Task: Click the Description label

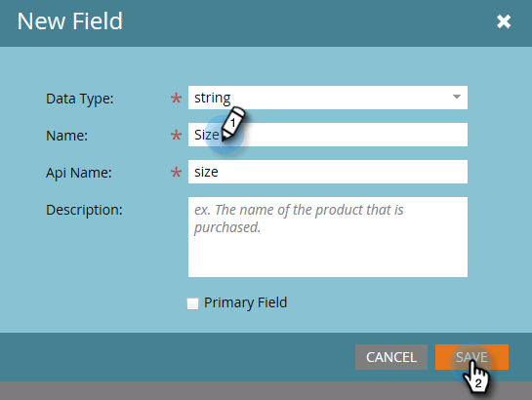Action: 84,210
